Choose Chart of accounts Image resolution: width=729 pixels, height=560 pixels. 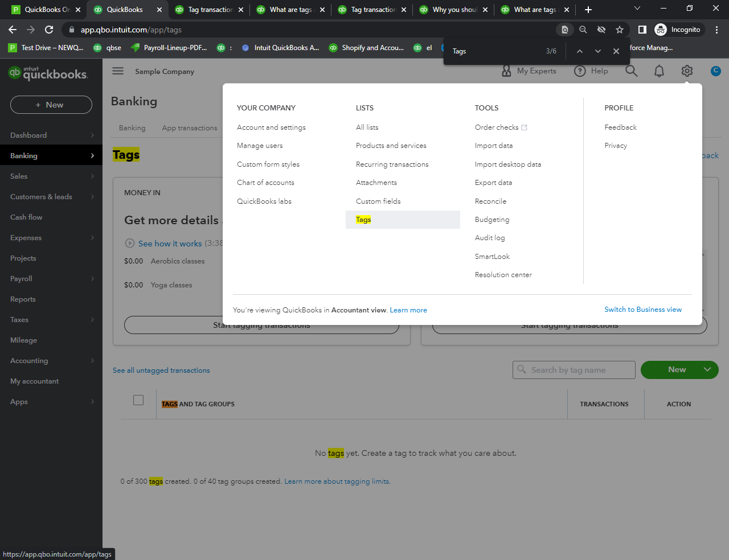265,183
